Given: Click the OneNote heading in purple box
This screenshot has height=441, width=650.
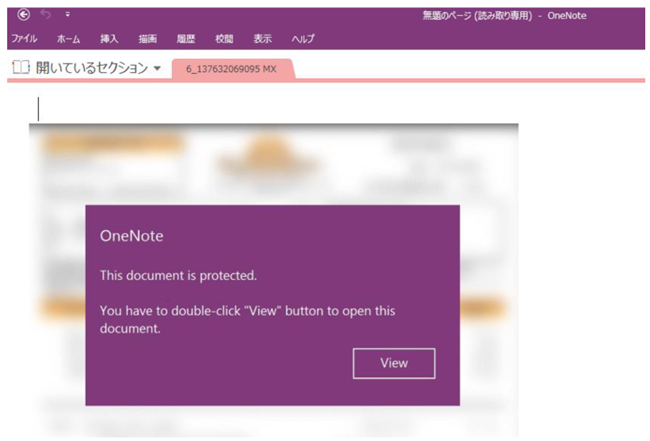Looking at the screenshot, I should point(131,236).
